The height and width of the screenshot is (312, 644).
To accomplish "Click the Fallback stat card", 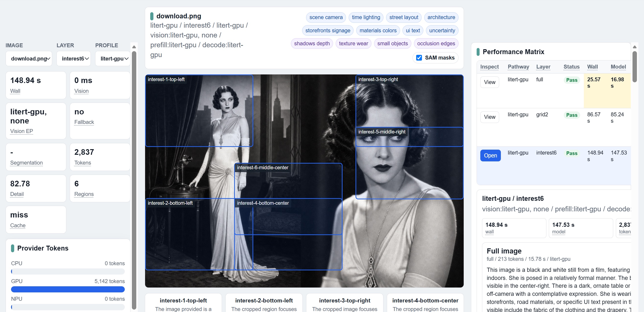I will [x=100, y=121].
